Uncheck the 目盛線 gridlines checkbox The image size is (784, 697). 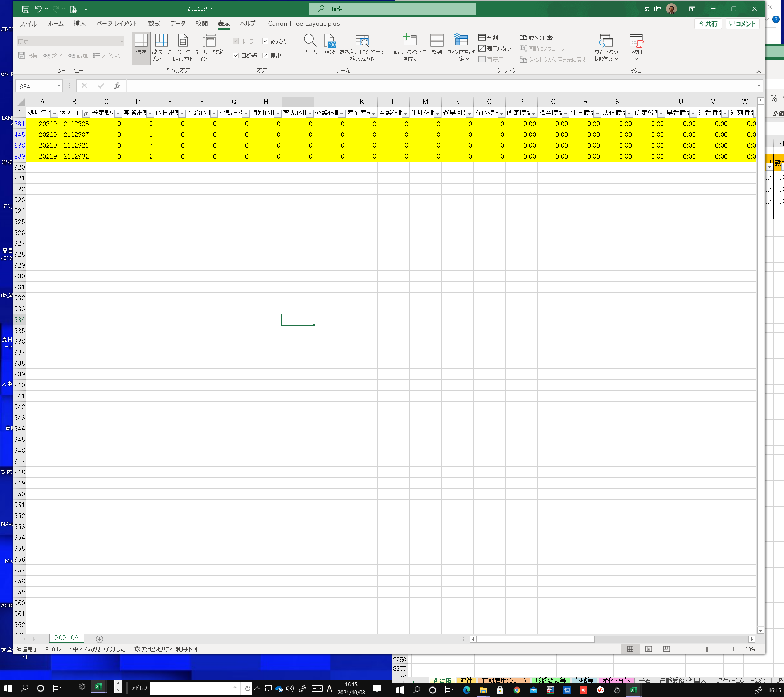click(236, 56)
